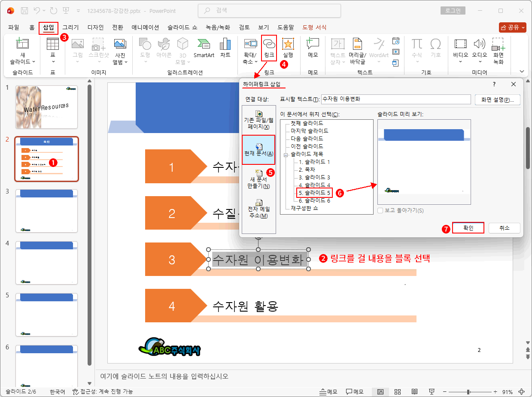The width and height of the screenshot is (532, 397).
Task: Select Existing File/Web Page (기존 파일/웹 페이지) option
Action: pyautogui.click(x=258, y=120)
